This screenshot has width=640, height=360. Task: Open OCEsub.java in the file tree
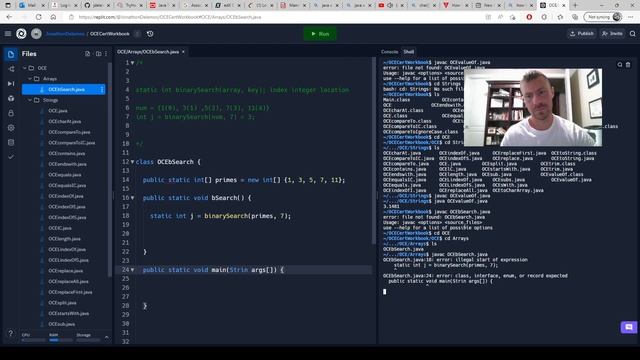pos(62,324)
